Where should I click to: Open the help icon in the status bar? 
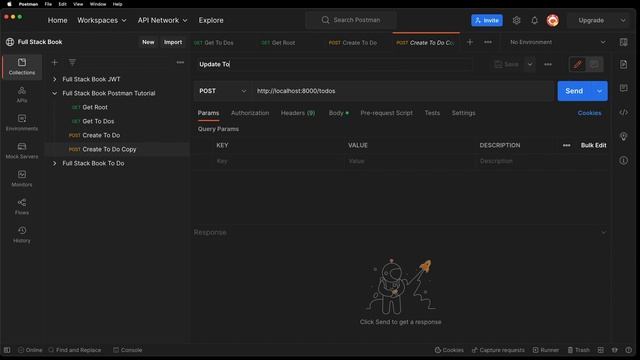click(x=629, y=350)
